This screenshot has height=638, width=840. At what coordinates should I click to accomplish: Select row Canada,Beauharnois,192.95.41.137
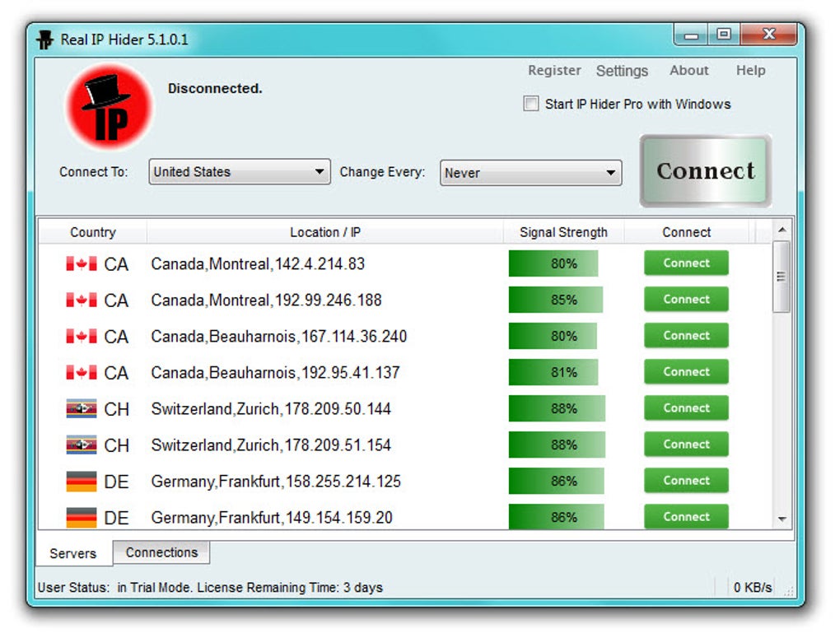pos(405,372)
